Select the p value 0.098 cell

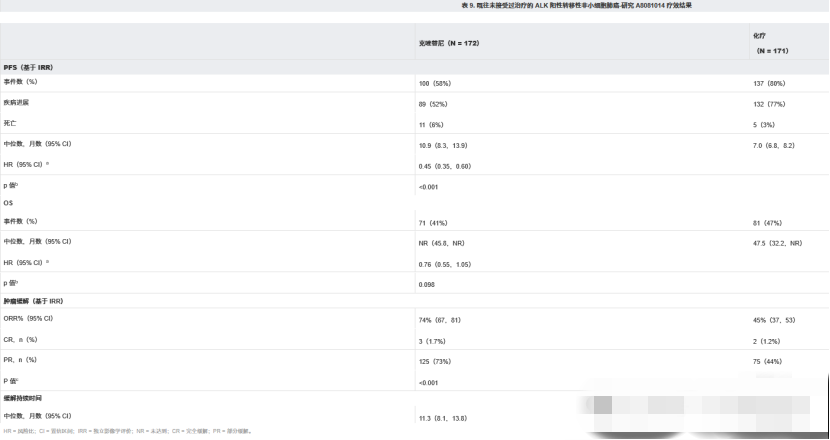428,284
